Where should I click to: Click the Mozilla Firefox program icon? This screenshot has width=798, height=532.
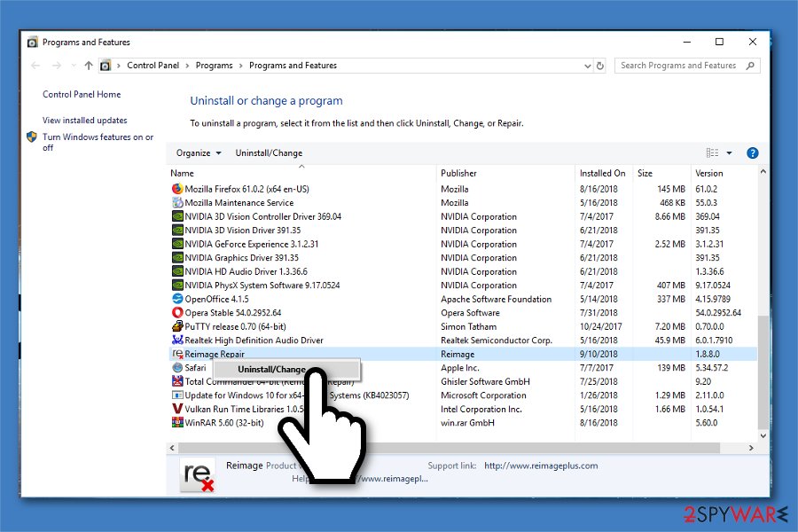[x=177, y=189]
